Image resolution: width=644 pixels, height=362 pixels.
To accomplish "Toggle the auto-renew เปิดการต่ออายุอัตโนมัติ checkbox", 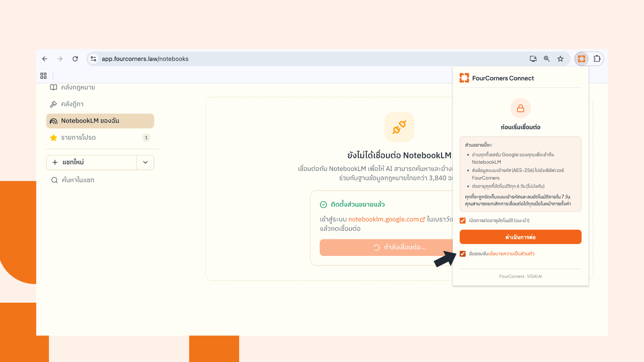I will 463,221.
